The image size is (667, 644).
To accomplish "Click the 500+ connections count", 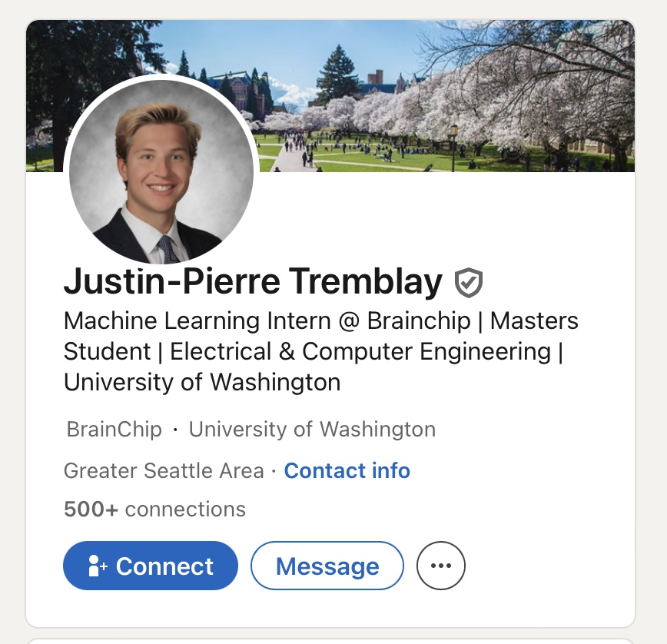I will pos(154,509).
